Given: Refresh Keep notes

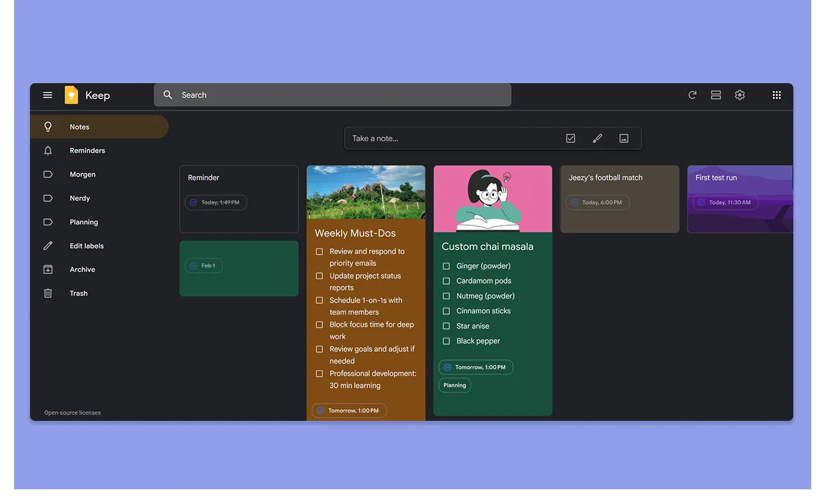Looking at the screenshot, I should [692, 95].
